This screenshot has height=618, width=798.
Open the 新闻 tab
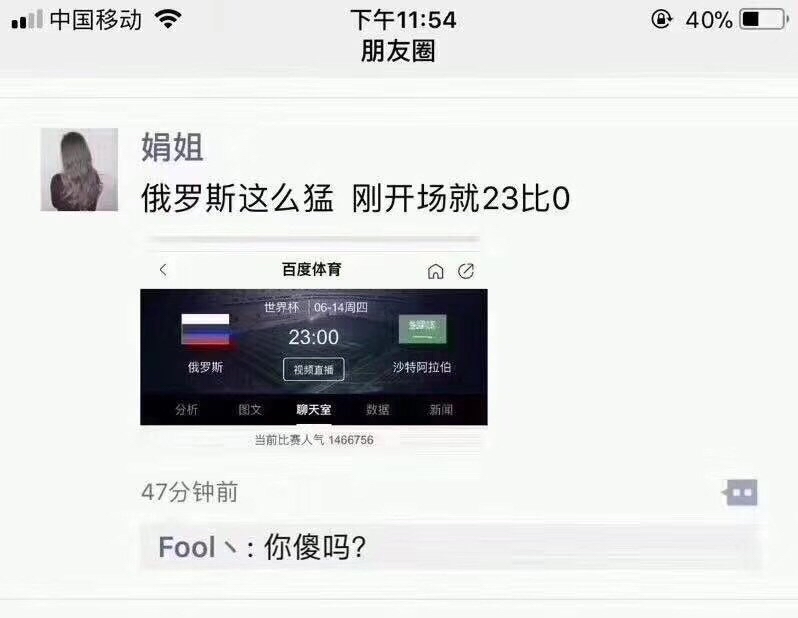pos(441,409)
